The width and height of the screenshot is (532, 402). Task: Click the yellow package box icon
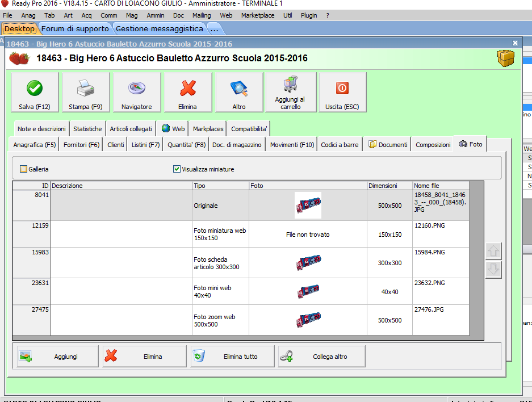click(506, 58)
